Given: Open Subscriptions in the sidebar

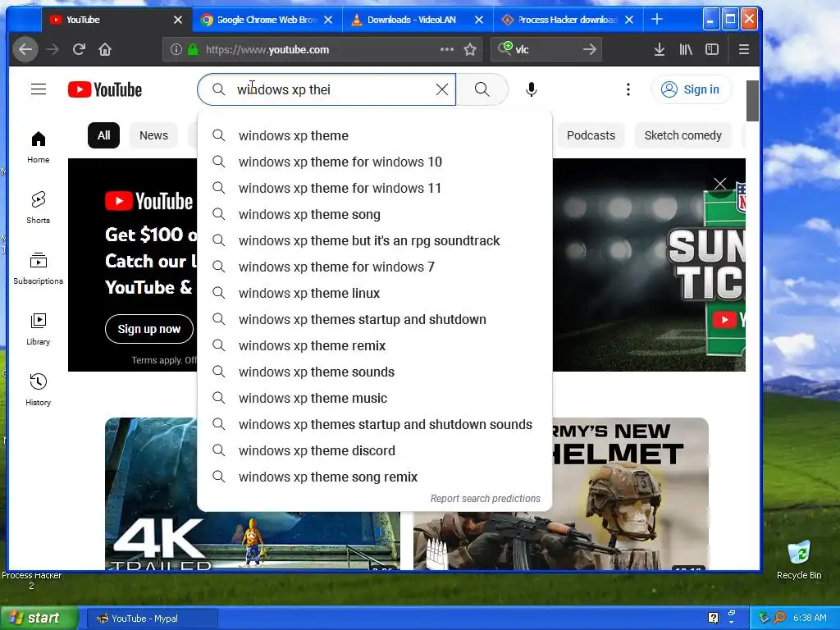Looking at the screenshot, I should coord(38,268).
